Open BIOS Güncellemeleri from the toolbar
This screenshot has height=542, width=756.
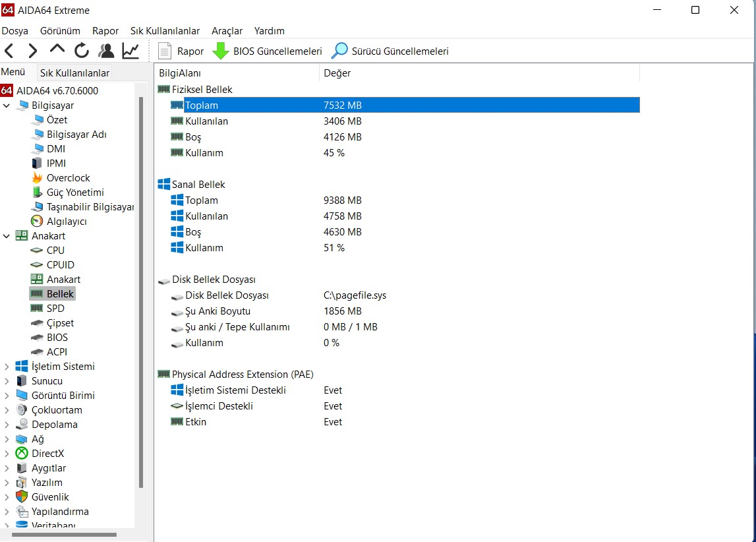pyautogui.click(x=268, y=51)
